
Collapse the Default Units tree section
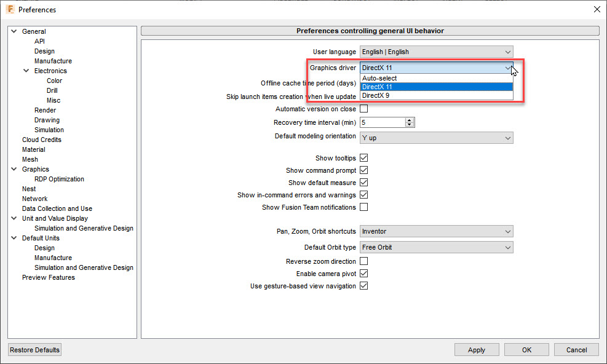tap(14, 238)
